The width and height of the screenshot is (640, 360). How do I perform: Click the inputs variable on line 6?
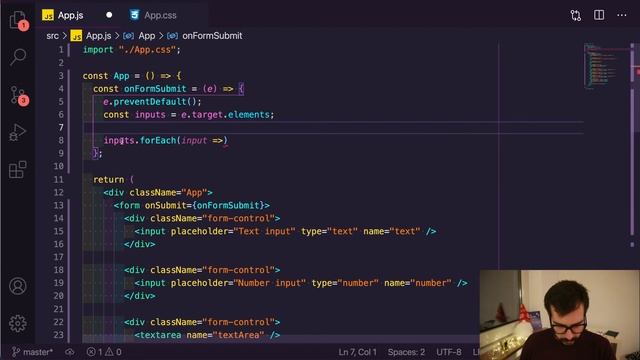tap(150, 115)
